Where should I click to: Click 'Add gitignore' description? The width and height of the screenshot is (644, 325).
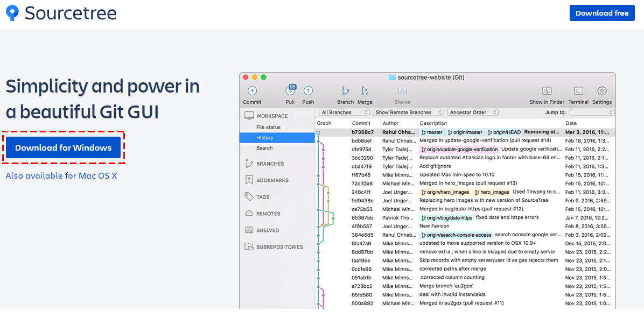tap(435, 166)
